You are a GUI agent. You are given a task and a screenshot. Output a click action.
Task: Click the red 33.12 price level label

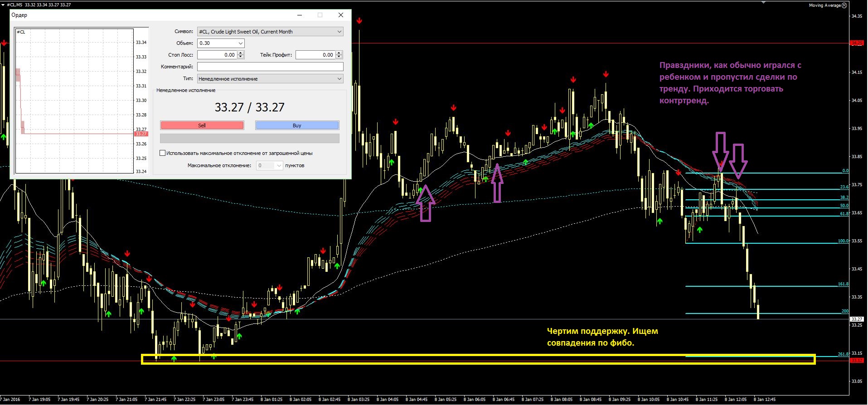pyautogui.click(x=857, y=361)
